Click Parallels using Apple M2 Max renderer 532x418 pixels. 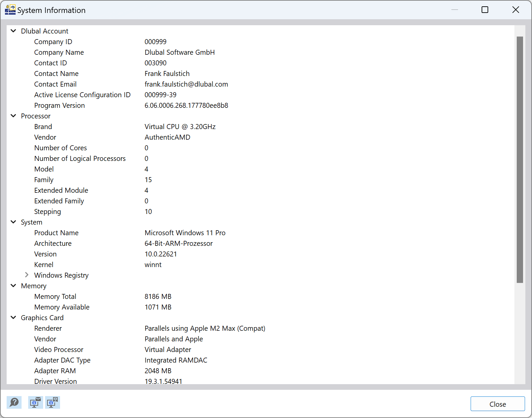[x=205, y=328]
